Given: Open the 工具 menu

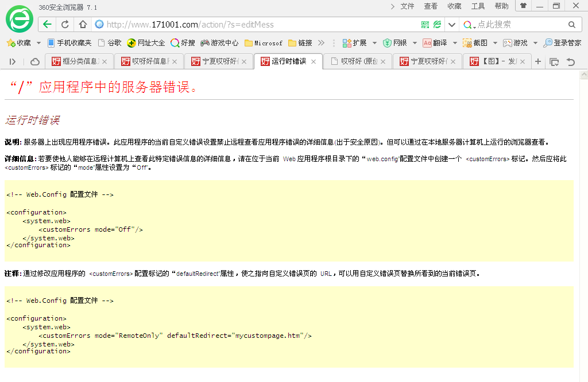Looking at the screenshot, I should click(x=478, y=6).
